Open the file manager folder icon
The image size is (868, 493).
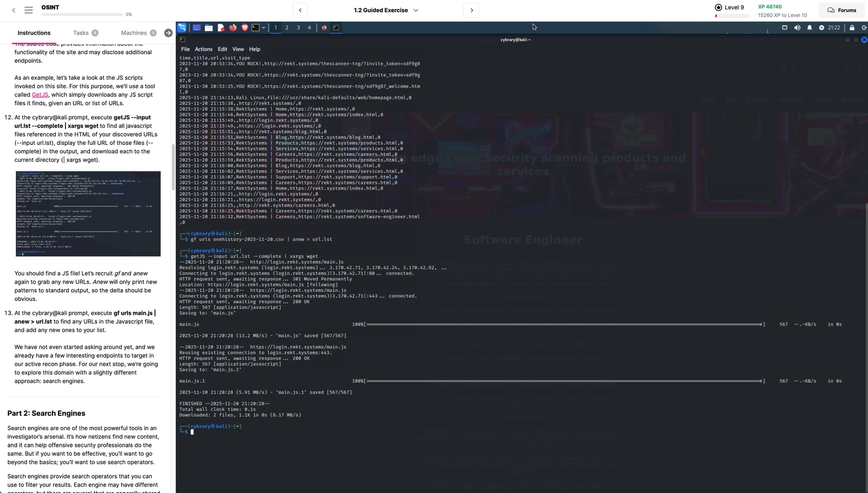[x=208, y=28]
